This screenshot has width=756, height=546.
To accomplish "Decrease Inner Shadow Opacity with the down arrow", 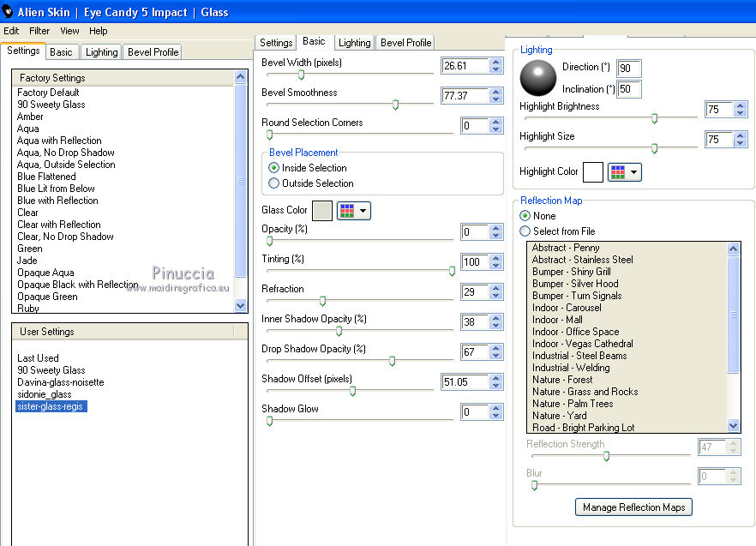I will click(495, 326).
